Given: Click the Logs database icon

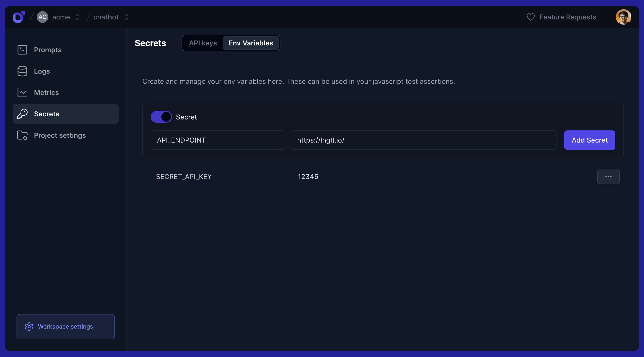Looking at the screenshot, I should [22, 71].
